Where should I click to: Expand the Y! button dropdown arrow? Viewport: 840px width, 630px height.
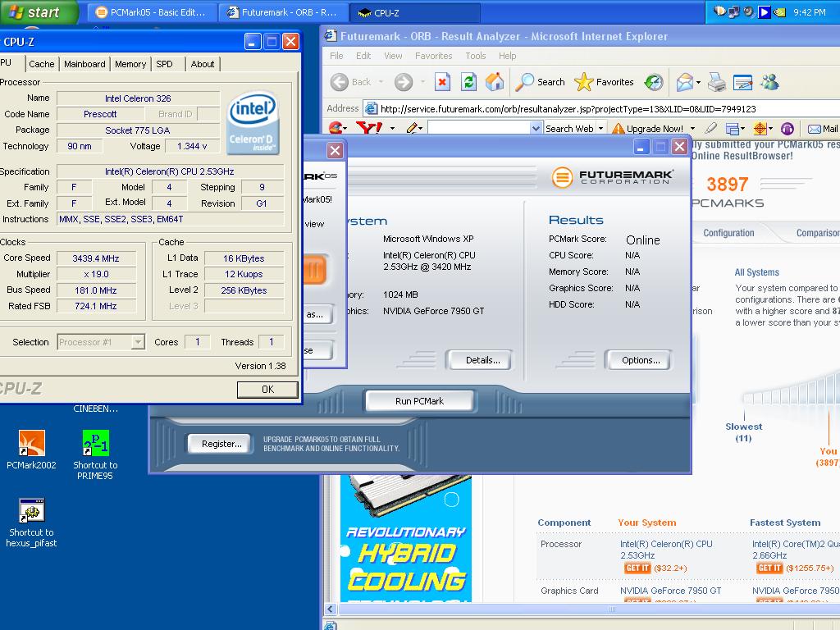pyautogui.click(x=393, y=129)
